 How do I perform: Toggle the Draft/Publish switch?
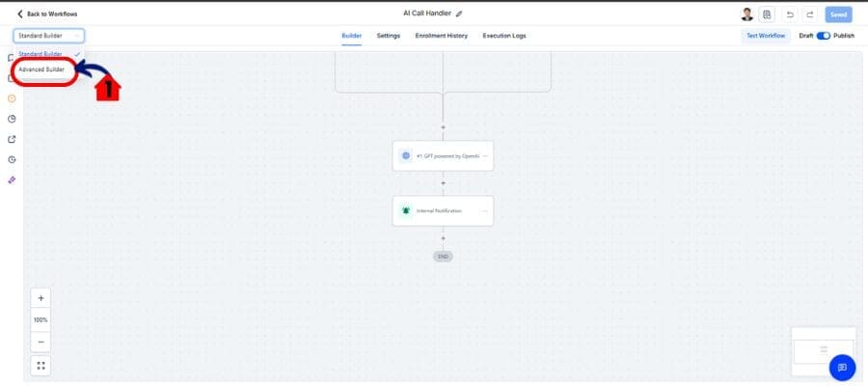point(823,36)
